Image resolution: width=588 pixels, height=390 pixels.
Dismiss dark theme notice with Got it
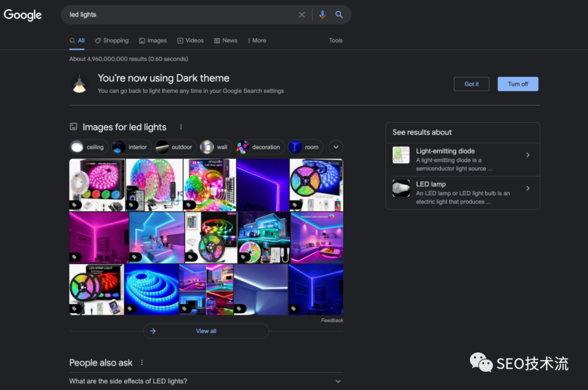pos(471,84)
